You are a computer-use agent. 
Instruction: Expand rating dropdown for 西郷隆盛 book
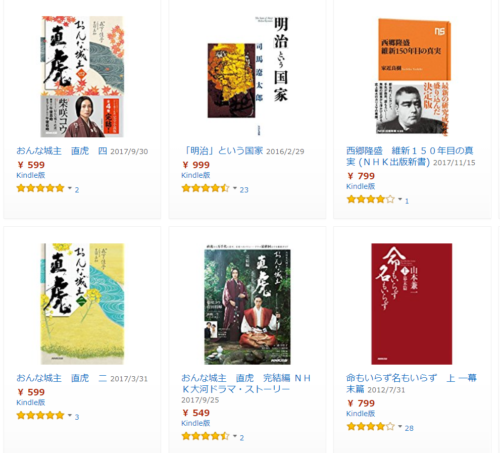coord(400,199)
